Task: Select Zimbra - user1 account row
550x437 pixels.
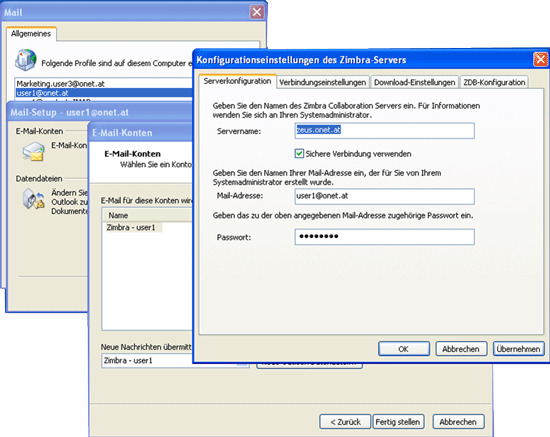Action: [x=133, y=228]
